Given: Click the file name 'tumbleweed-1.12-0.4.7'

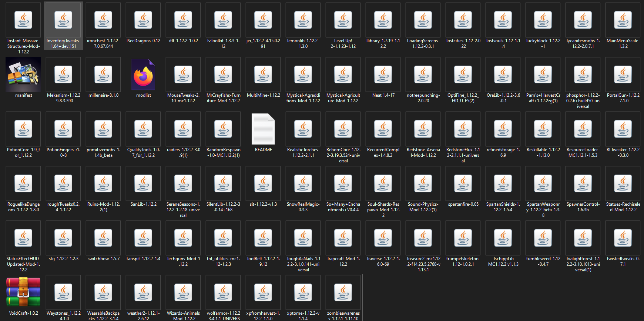Looking at the screenshot, I should click(543, 261).
